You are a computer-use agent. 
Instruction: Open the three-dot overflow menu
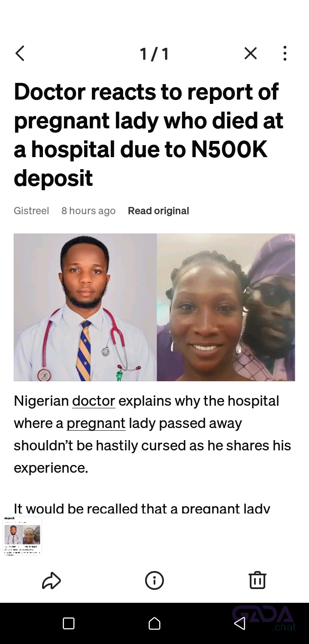tap(285, 54)
